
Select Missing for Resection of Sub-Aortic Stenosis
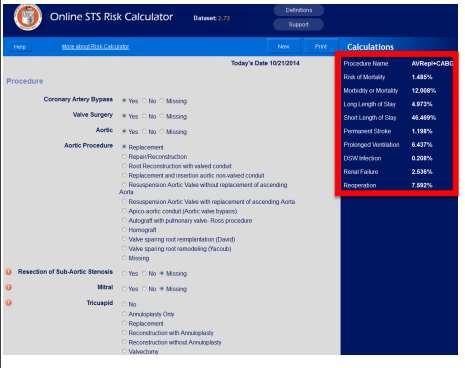click(x=162, y=273)
